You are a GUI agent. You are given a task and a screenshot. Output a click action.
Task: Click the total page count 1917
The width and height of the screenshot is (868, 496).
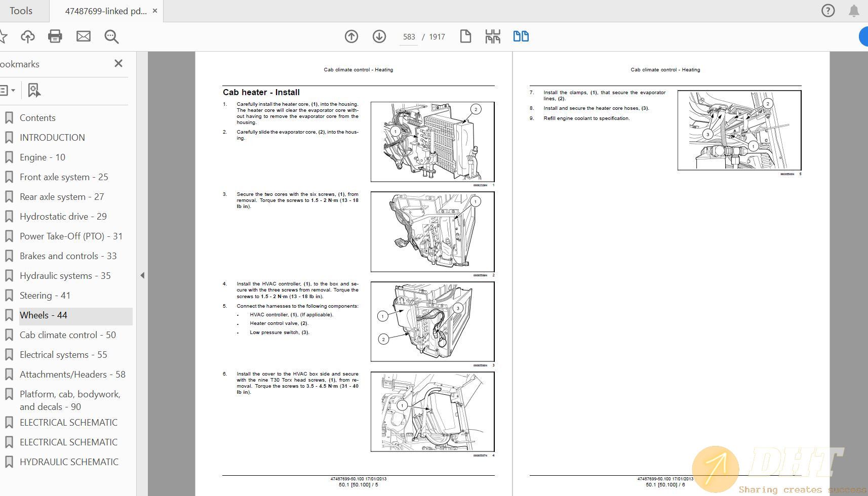tap(437, 37)
